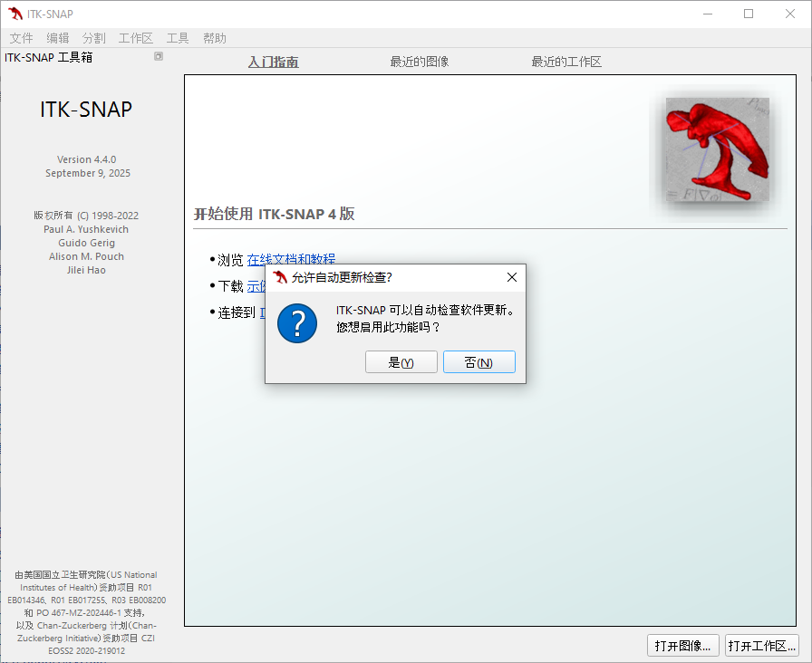Viewport: 812px width, 663px height.
Task: Click the main window ITK-SNAP title icon
Action: 15,14
